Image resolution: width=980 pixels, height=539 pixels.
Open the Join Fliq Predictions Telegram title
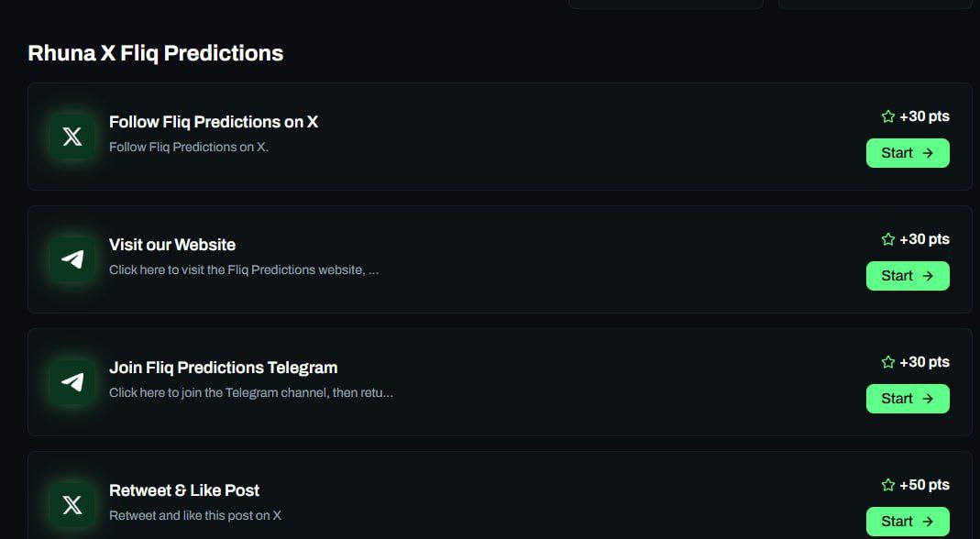[x=223, y=368]
